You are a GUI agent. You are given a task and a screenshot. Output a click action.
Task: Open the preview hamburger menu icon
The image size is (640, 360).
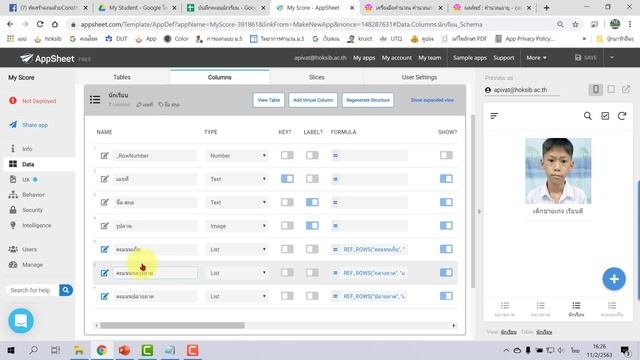coord(494,116)
